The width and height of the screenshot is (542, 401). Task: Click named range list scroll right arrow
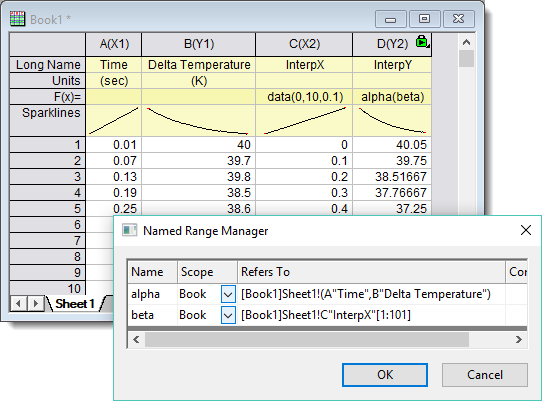[x=518, y=339]
